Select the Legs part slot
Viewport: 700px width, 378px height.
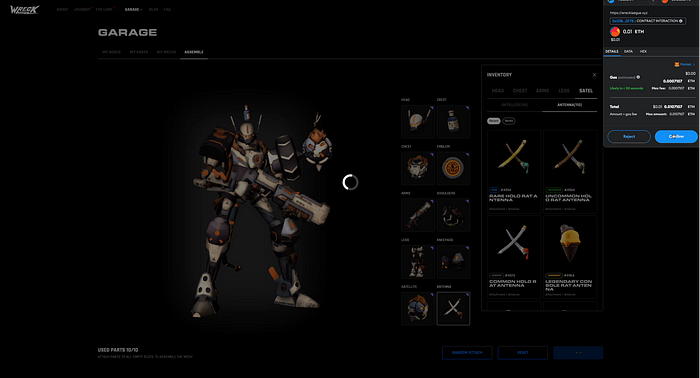(417, 262)
